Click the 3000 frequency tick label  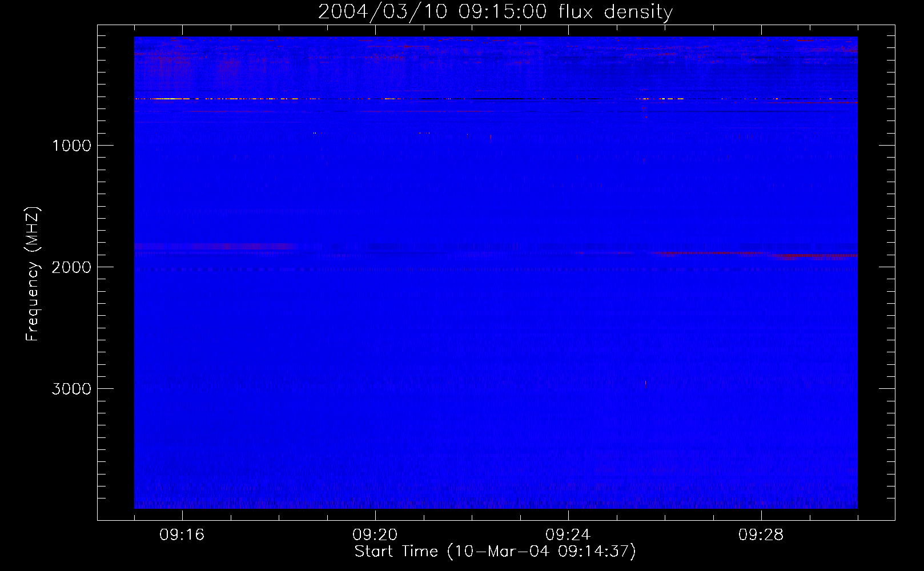[x=71, y=389]
